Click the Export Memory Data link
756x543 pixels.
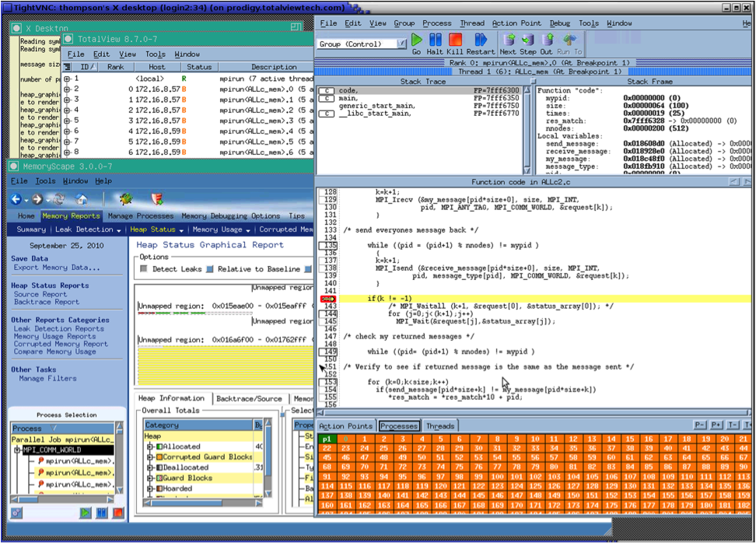point(57,268)
